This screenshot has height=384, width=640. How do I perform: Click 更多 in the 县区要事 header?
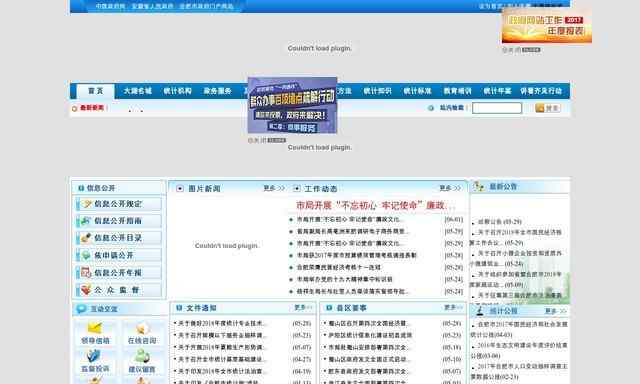(453, 307)
